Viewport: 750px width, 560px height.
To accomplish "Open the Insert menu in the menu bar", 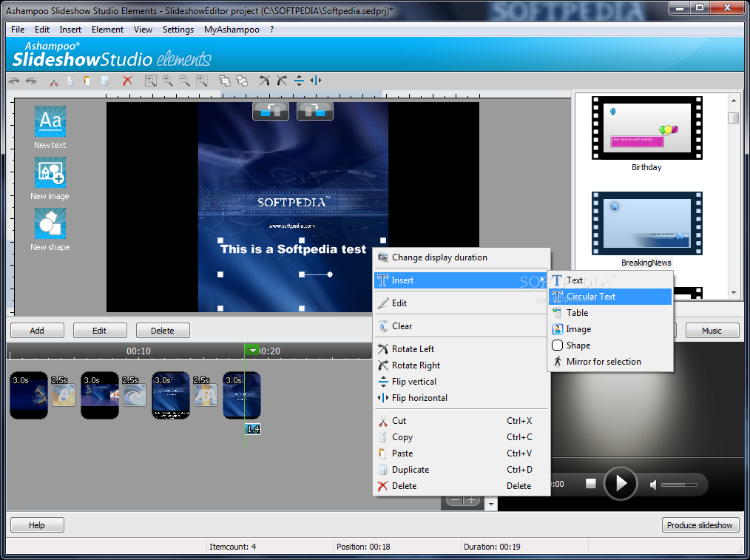I will pyautogui.click(x=70, y=30).
